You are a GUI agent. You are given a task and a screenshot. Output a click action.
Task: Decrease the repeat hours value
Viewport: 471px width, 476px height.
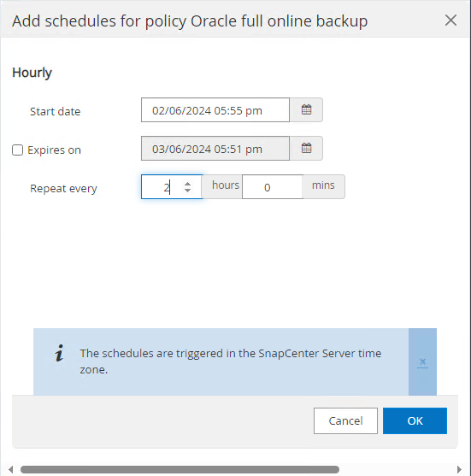188,191
